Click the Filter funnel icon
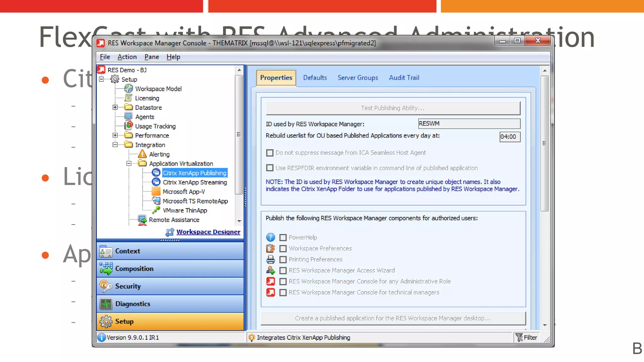 tap(519, 337)
